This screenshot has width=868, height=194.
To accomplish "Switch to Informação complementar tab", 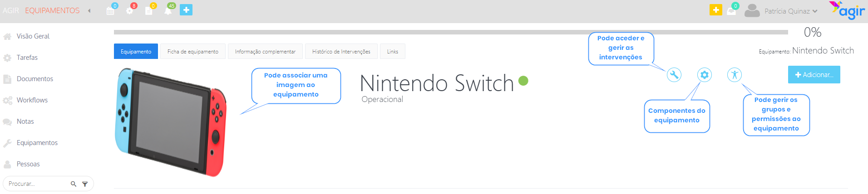I will (265, 51).
